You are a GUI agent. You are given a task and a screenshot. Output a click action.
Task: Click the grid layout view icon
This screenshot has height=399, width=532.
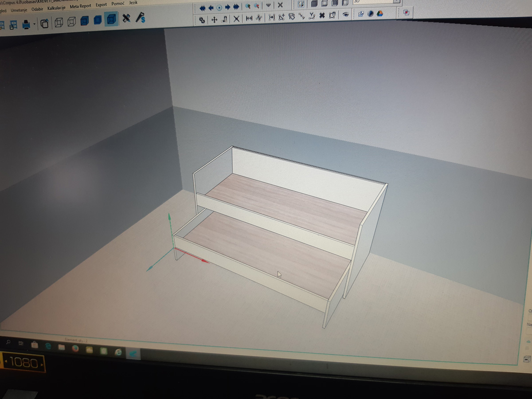[x=301, y=4]
